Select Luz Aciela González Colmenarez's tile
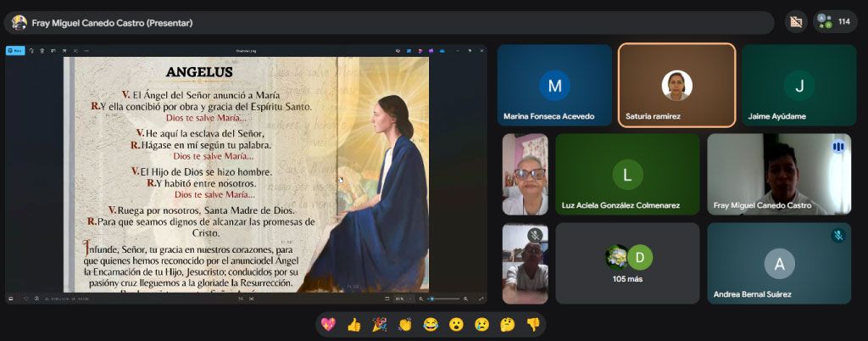Screen dimensions: 868x341 click(x=628, y=175)
